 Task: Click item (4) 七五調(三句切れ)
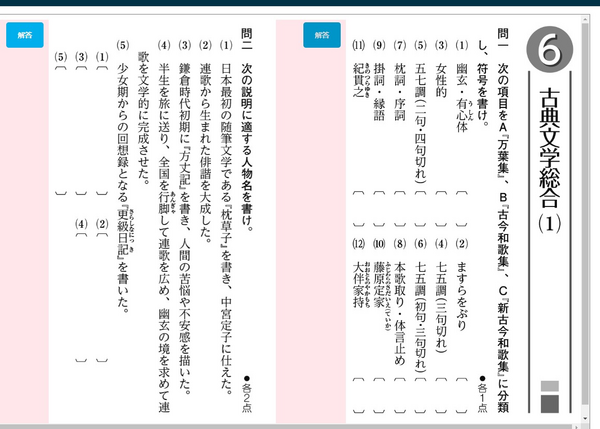coord(441,295)
